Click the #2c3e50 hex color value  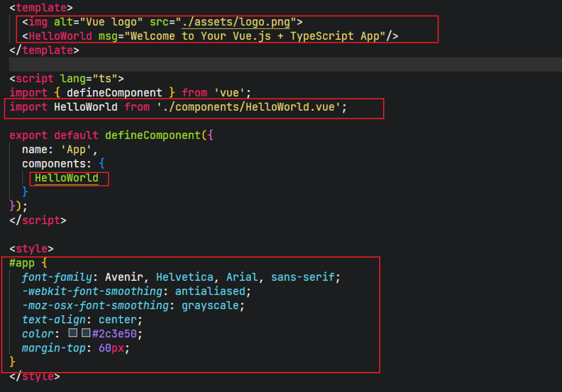click(114, 334)
